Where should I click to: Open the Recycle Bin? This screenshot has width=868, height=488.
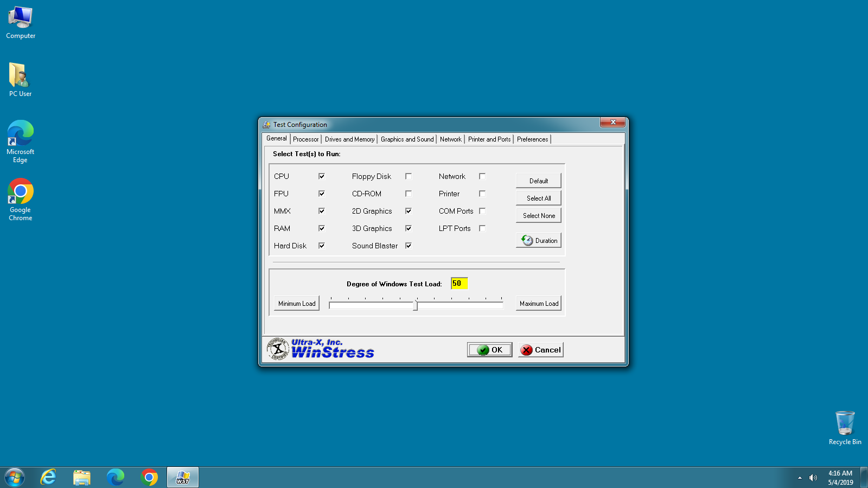(845, 428)
